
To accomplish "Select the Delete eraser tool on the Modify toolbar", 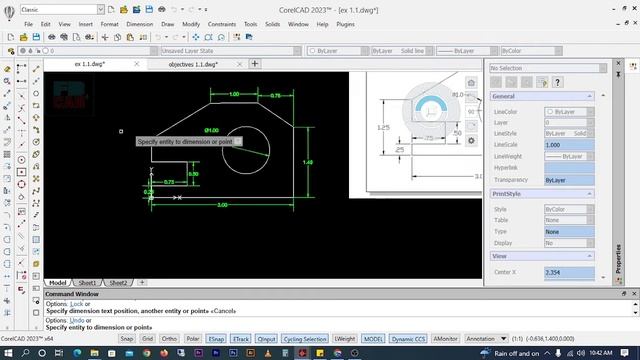I will coord(7,69).
